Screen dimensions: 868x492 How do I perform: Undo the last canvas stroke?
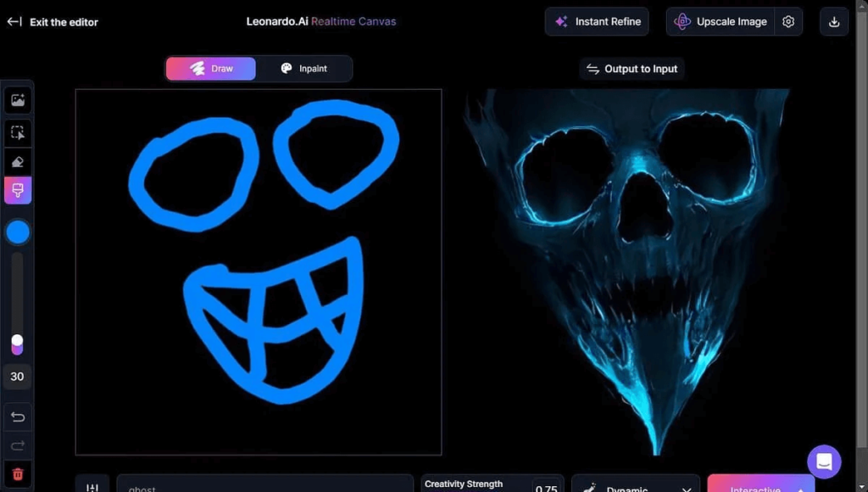tap(18, 417)
